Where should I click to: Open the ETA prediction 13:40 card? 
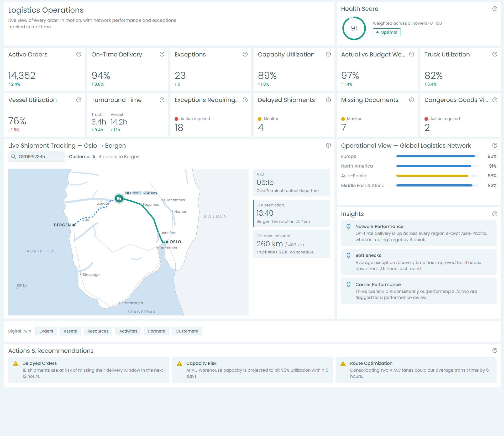(x=291, y=213)
